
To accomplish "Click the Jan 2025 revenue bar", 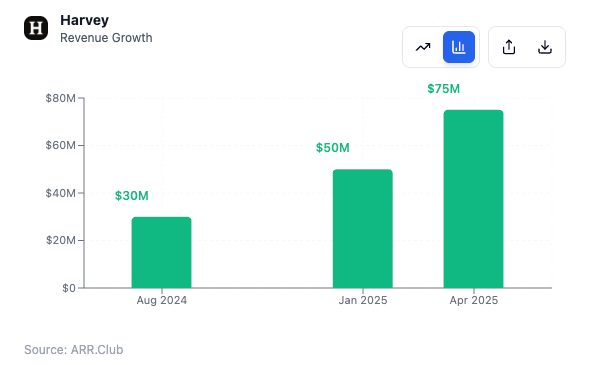I will [x=363, y=228].
